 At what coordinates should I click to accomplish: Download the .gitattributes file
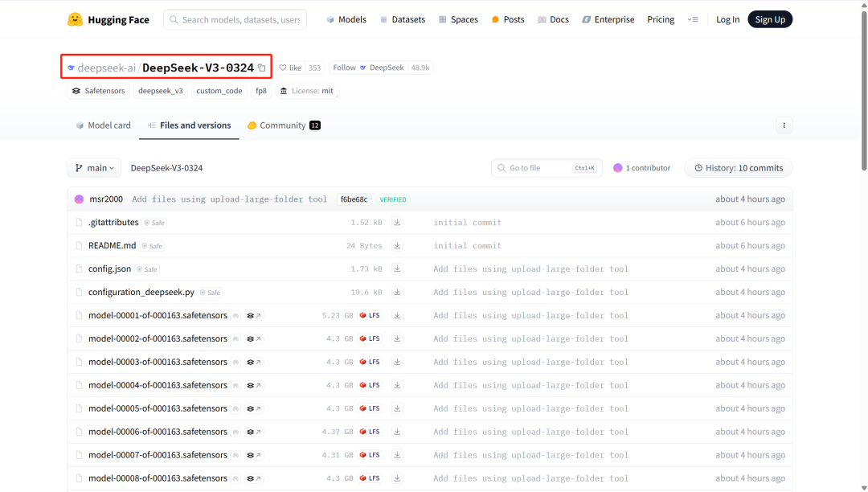[397, 223]
